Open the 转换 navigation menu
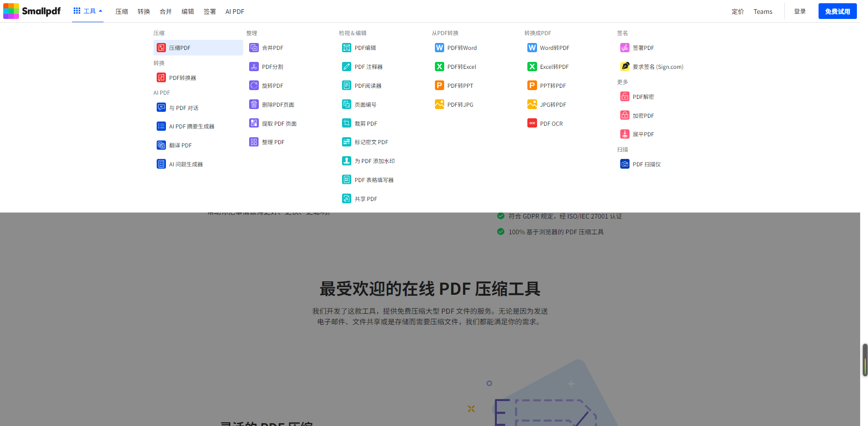Screen dimensions: 868x426 (144, 12)
